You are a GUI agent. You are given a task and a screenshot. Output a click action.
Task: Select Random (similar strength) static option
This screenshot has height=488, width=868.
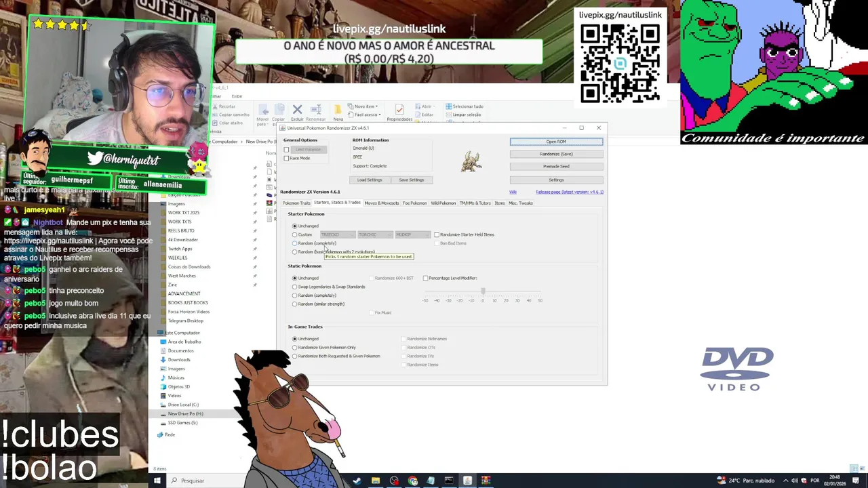tap(295, 304)
